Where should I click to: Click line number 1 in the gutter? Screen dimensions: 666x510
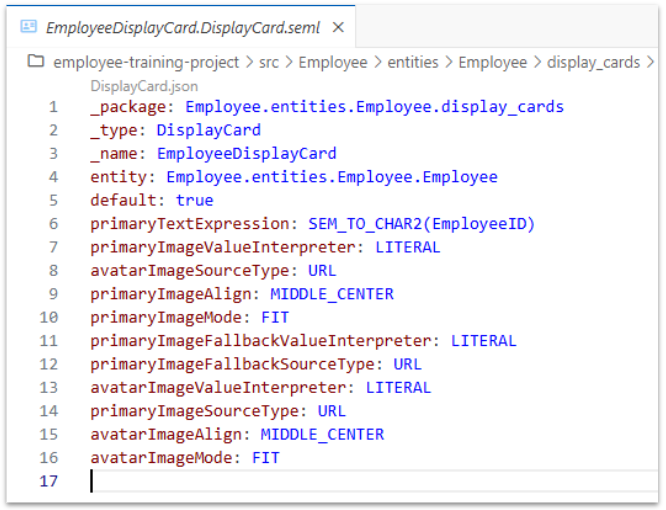click(x=52, y=107)
